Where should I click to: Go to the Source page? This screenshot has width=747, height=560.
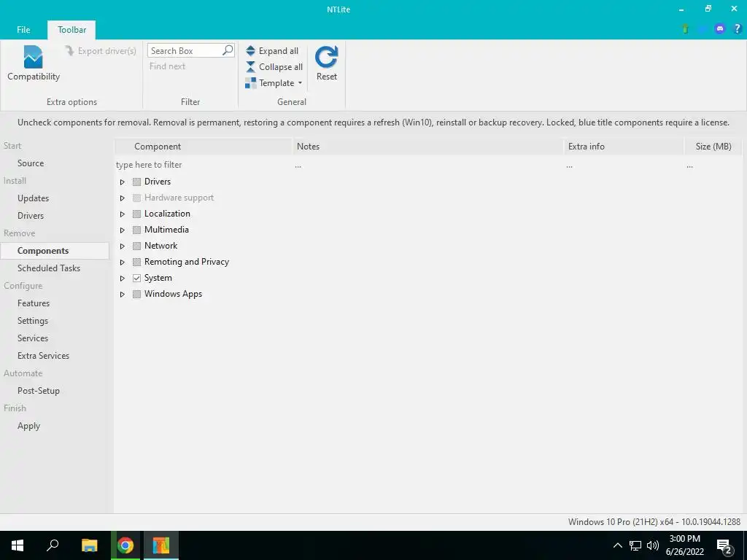pos(31,163)
